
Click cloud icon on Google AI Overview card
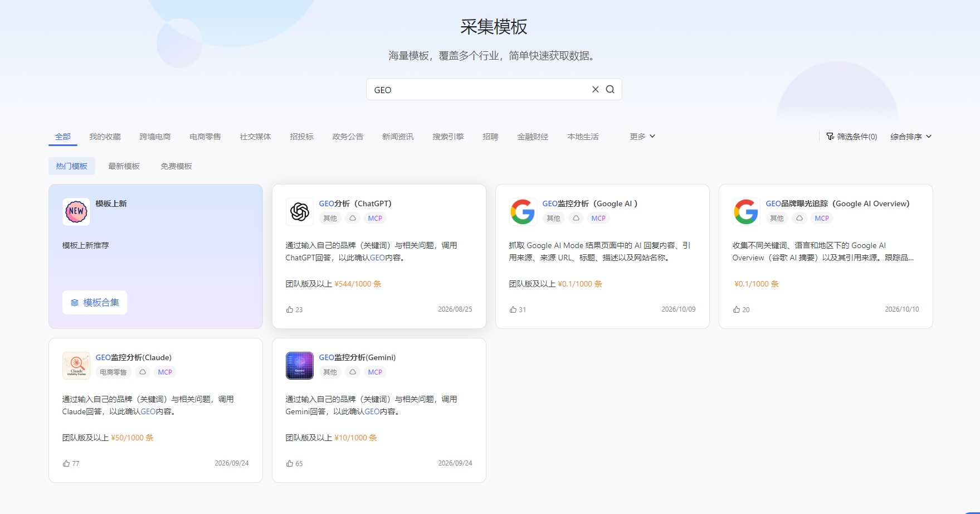(x=799, y=218)
